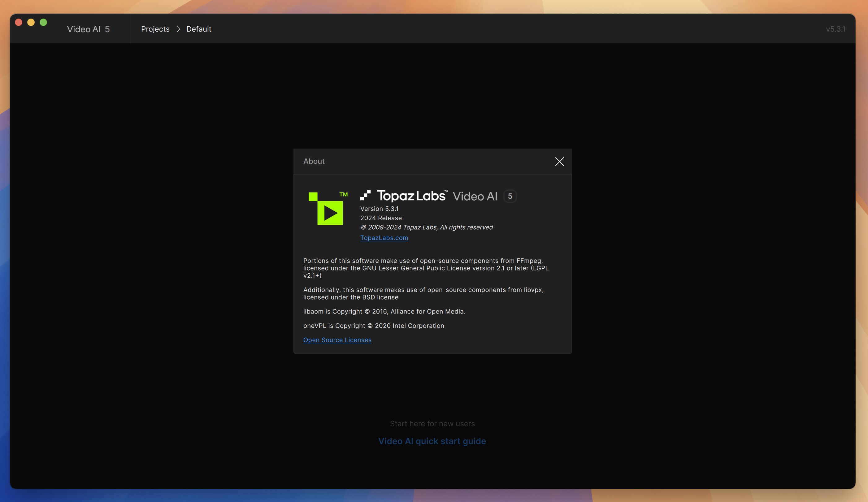Click the "2024 Release" text
Viewport: 868px width, 502px height.
coord(381,218)
